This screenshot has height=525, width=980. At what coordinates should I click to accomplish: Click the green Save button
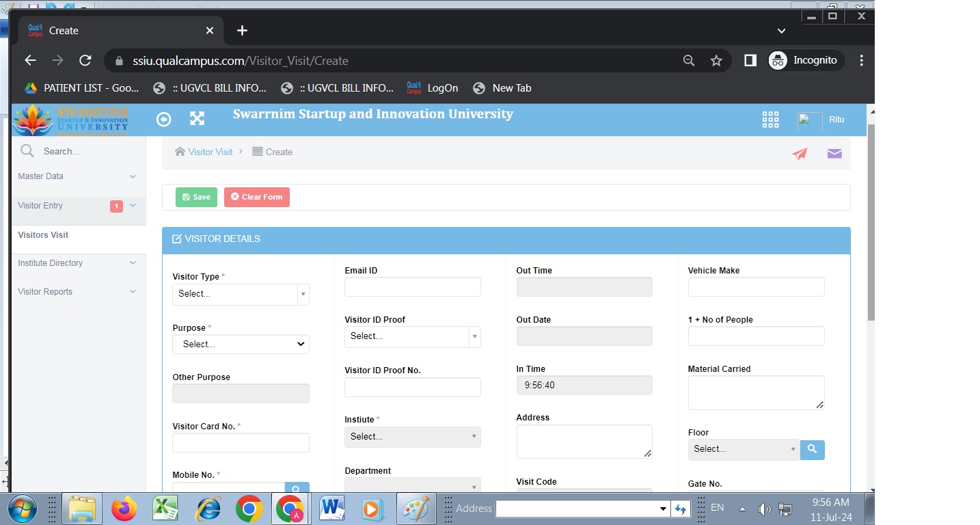point(196,197)
